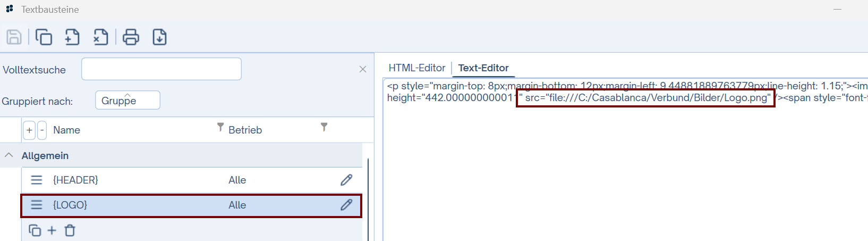
Task: Delete entry using trash icon below list
Action: pos(70,230)
